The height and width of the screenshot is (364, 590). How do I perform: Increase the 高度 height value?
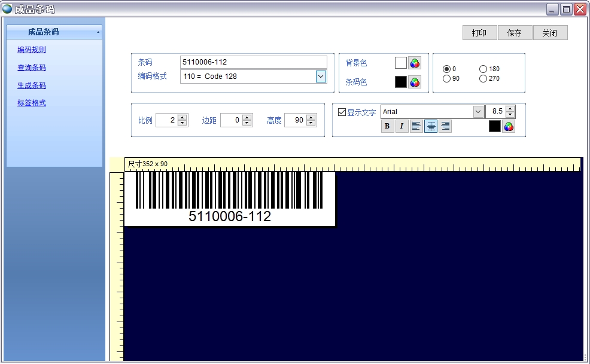tap(312, 117)
